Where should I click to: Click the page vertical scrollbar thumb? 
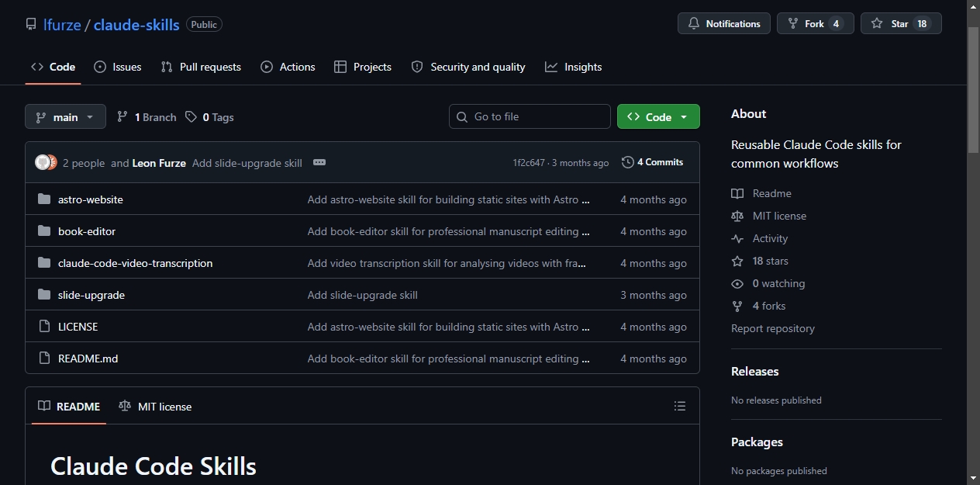[973, 89]
